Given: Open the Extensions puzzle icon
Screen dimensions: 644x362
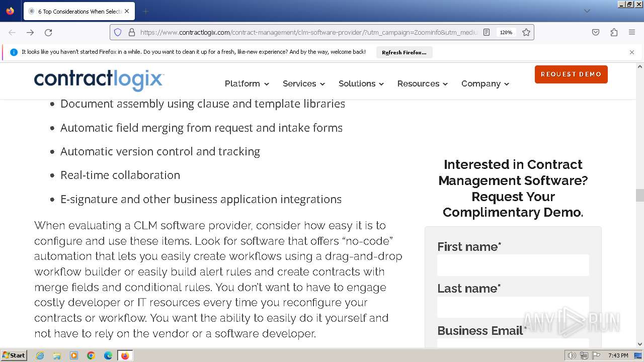Looking at the screenshot, I should click(614, 32).
